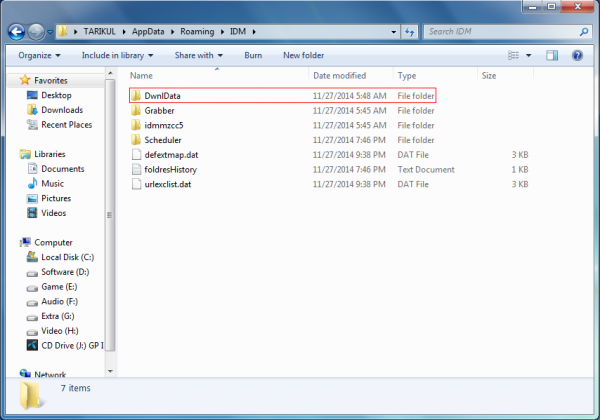The width and height of the screenshot is (600, 420).
Task: Select the urlexclist.dat file
Action: [x=168, y=184]
